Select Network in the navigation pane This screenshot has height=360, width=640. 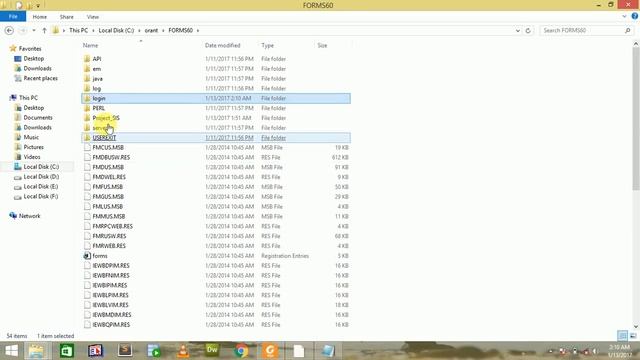coord(29,216)
